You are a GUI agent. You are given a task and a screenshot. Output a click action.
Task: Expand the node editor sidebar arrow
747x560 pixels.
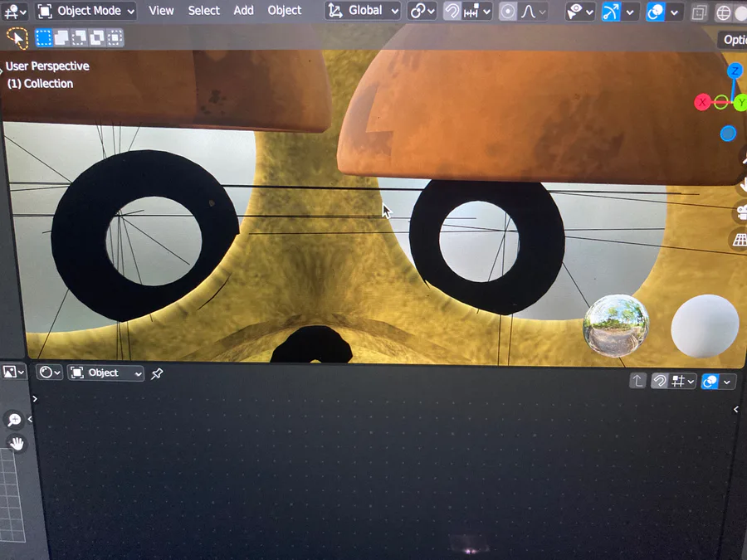(736, 409)
